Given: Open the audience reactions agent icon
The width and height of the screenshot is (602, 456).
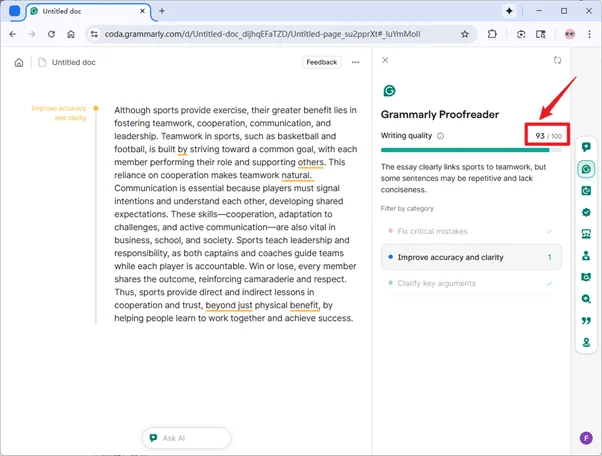Looking at the screenshot, I should [x=586, y=234].
